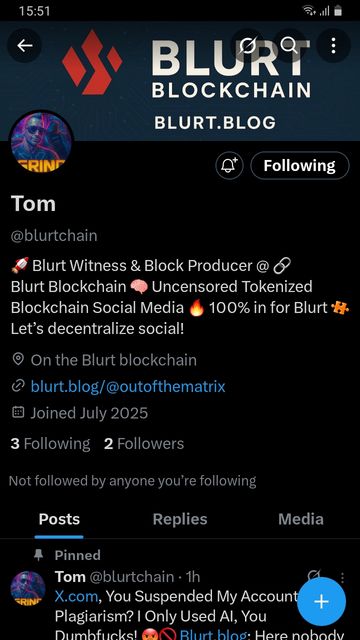360x640 pixels.
Task: Switch to the Media tab
Action: (301, 520)
